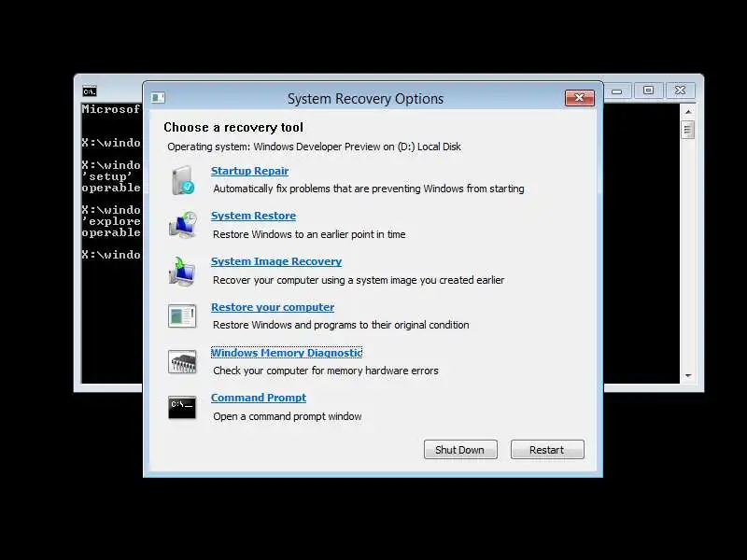Launch Windows Memory Diagnostic link
This screenshot has height=560, width=747.
click(x=287, y=353)
